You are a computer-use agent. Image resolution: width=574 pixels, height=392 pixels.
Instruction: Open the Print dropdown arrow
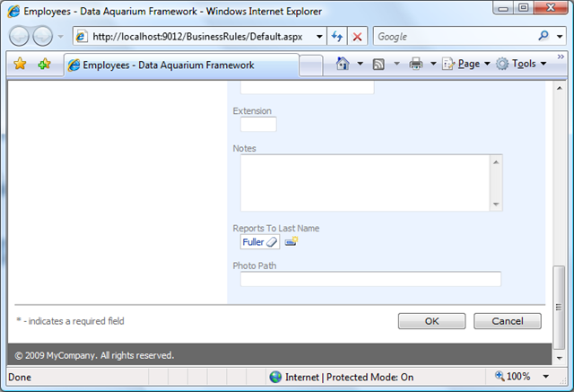[433, 64]
